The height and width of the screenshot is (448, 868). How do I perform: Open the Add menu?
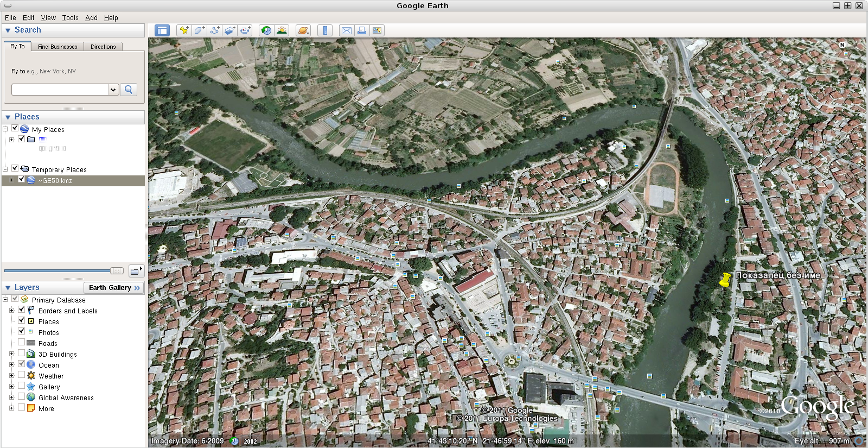coord(91,18)
